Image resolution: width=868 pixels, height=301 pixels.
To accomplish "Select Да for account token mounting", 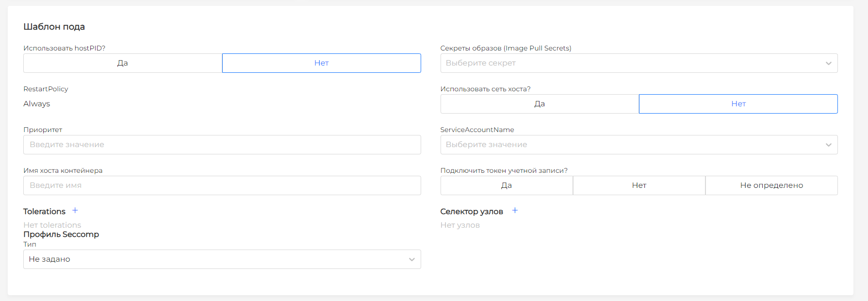I will [x=507, y=185].
